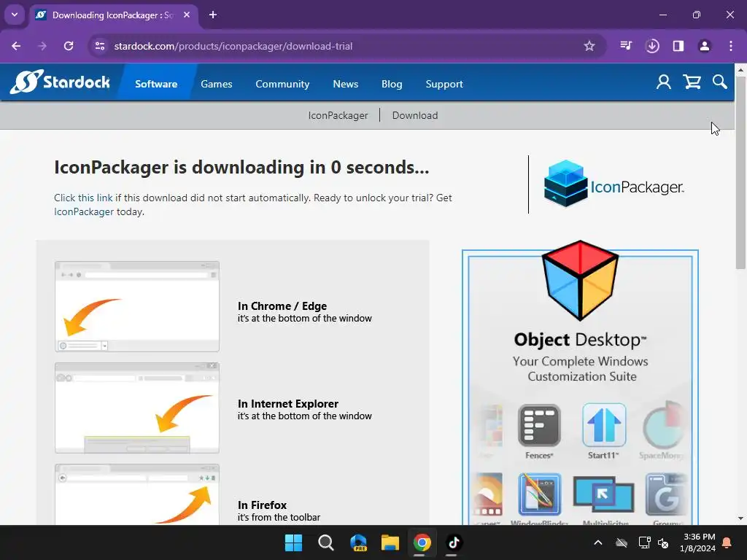
Task: Click the Object Desktop cube logo
Action: click(580, 280)
